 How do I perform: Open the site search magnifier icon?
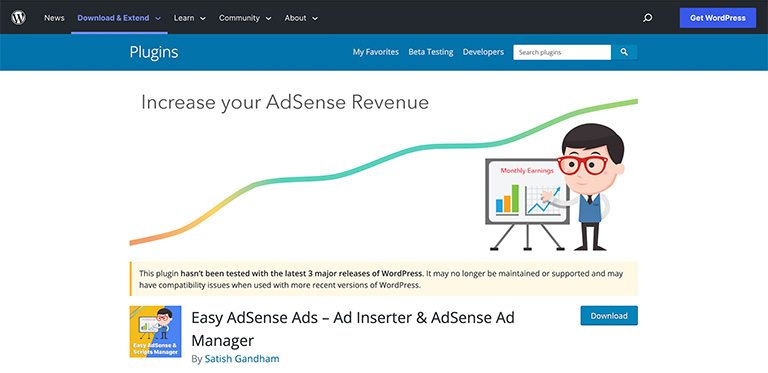click(648, 18)
